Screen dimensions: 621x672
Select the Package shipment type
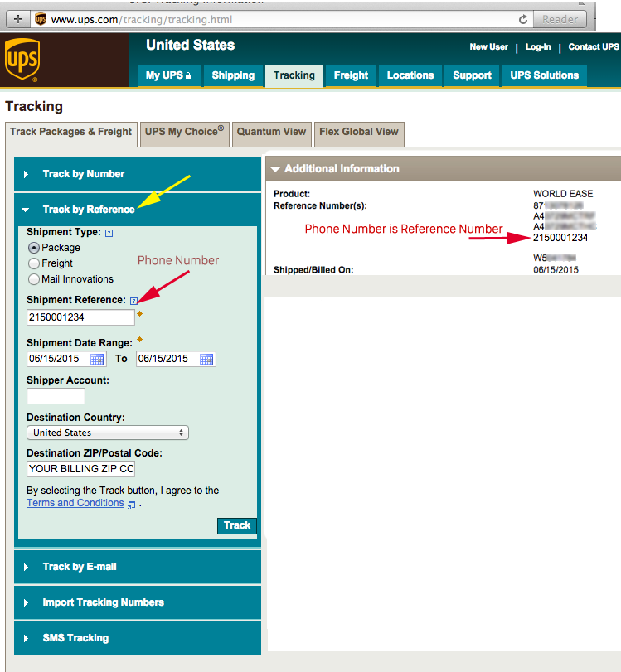coord(34,248)
